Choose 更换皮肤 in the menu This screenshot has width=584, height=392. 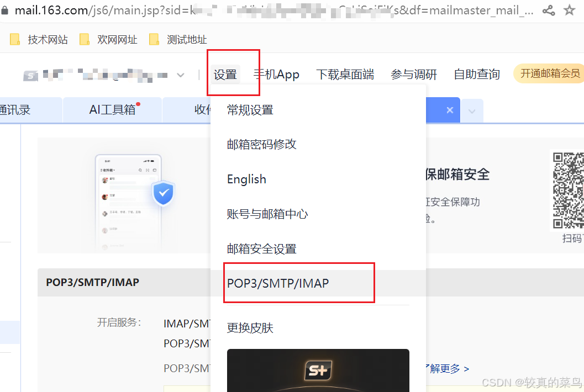click(x=250, y=327)
